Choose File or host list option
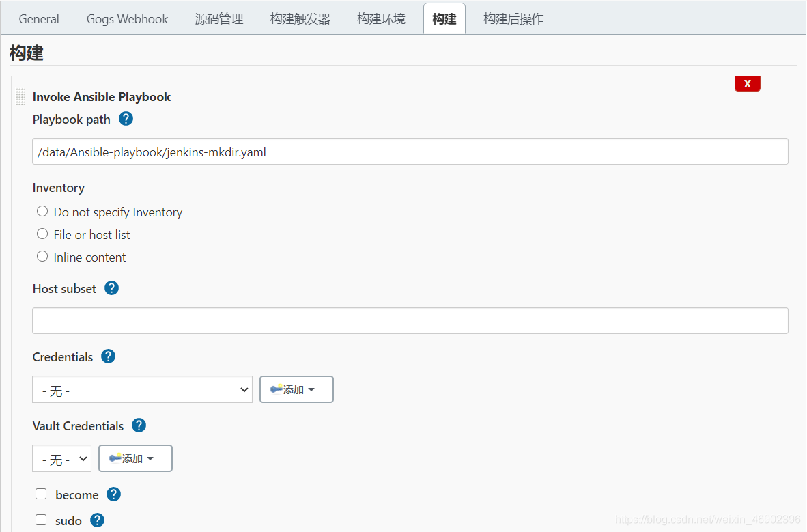Screen dimensions: 807x532 coord(42,234)
